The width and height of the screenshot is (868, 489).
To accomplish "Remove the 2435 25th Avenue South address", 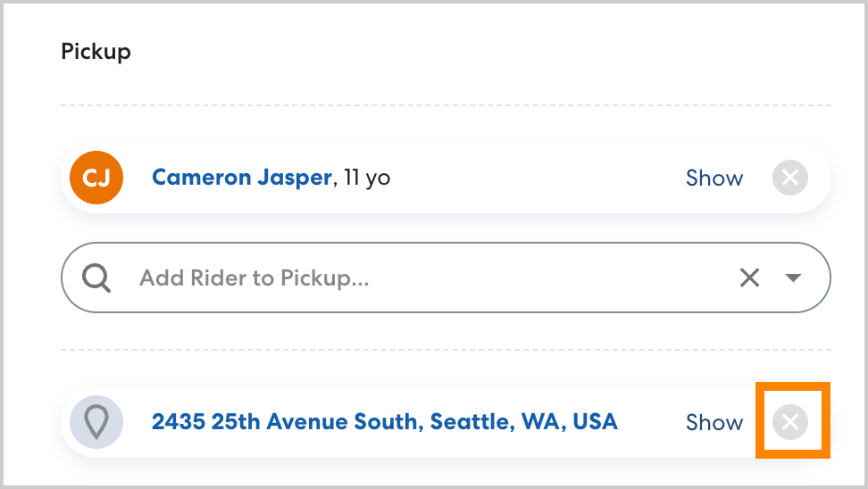I will [x=789, y=422].
